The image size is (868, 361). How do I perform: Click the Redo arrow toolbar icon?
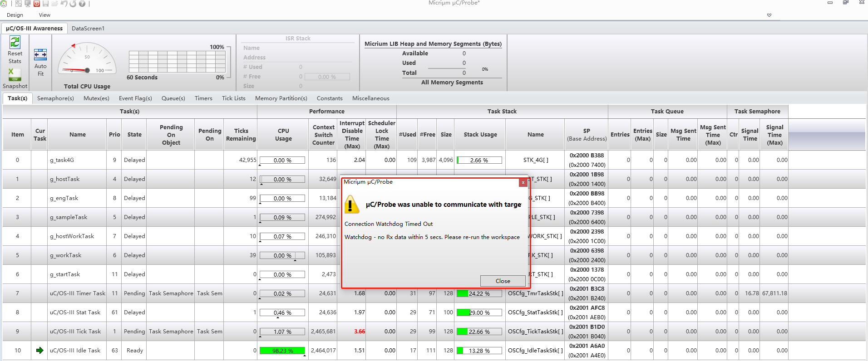point(73,4)
